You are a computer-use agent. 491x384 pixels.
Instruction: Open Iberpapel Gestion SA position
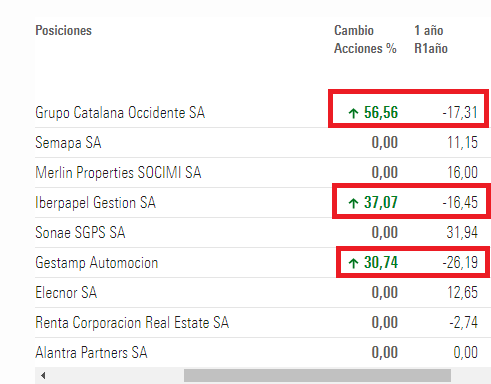point(96,203)
